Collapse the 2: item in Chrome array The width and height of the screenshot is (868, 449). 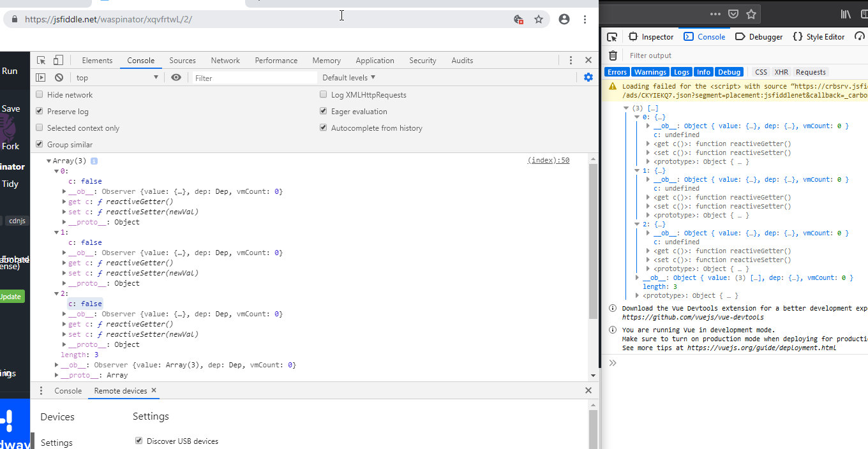pyautogui.click(x=57, y=293)
